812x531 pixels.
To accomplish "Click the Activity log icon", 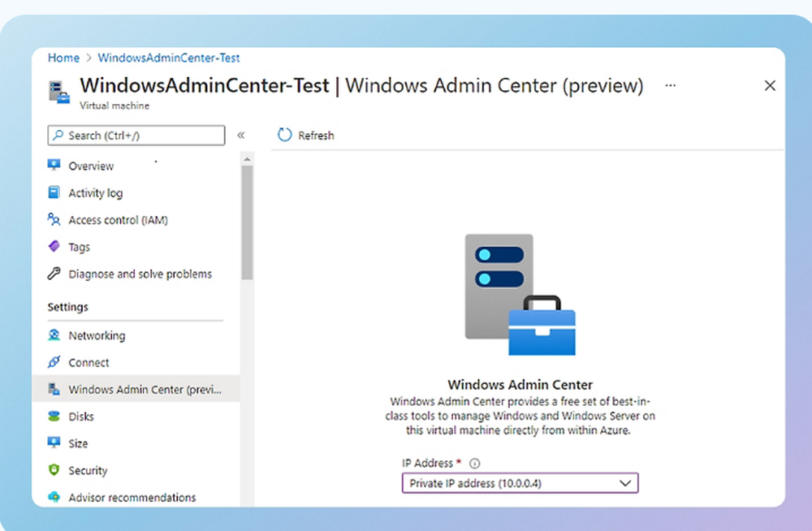I will 54,192.
